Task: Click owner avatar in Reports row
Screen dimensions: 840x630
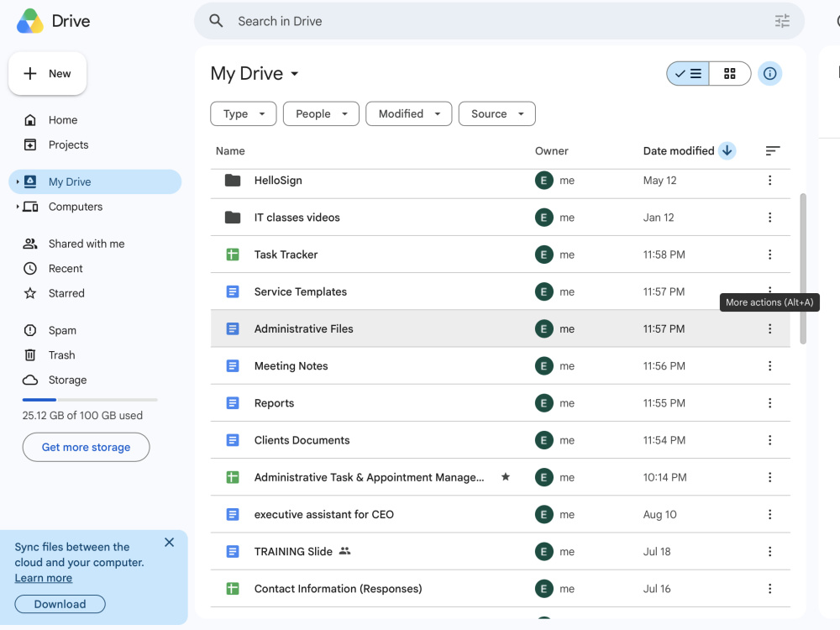Action: 543,403
